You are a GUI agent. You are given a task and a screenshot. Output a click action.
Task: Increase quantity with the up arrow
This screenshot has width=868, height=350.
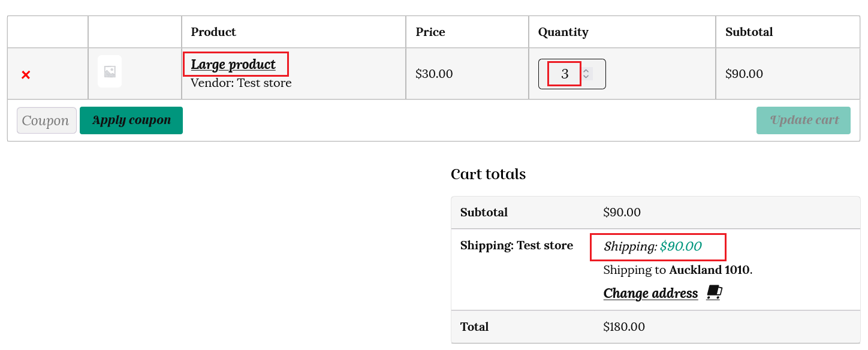click(586, 70)
